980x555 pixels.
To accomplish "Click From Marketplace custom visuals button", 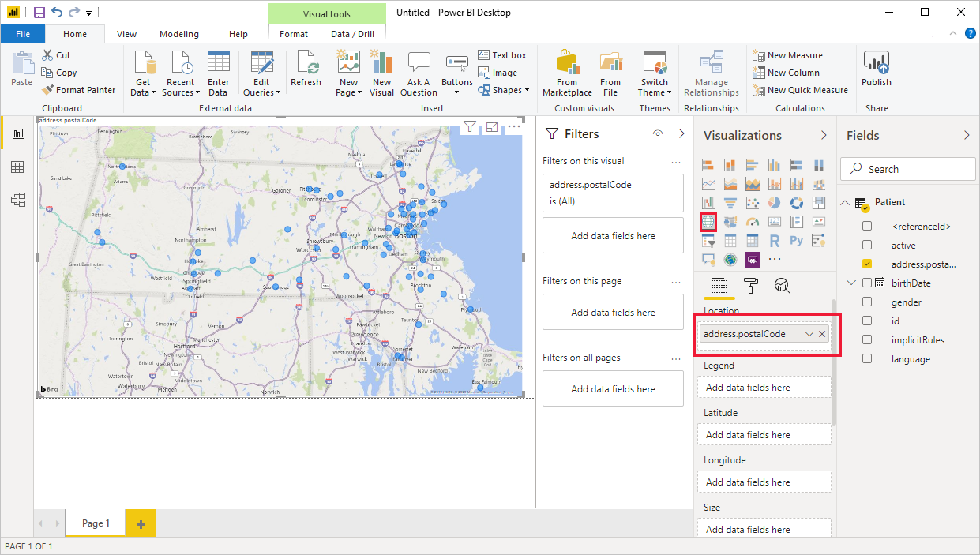I will pyautogui.click(x=567, y=74).
